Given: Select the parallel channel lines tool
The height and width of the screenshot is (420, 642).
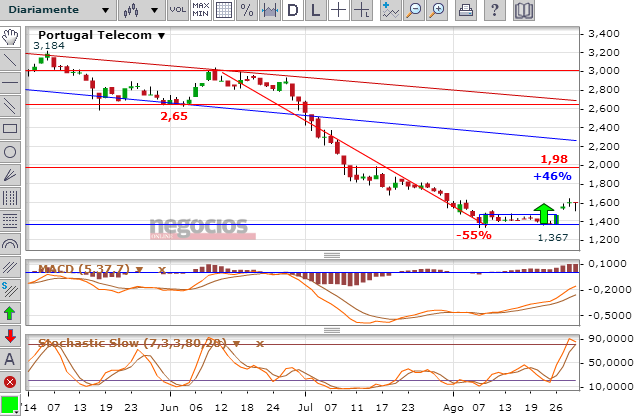Looking at the screenshot, I should (10, 106).
